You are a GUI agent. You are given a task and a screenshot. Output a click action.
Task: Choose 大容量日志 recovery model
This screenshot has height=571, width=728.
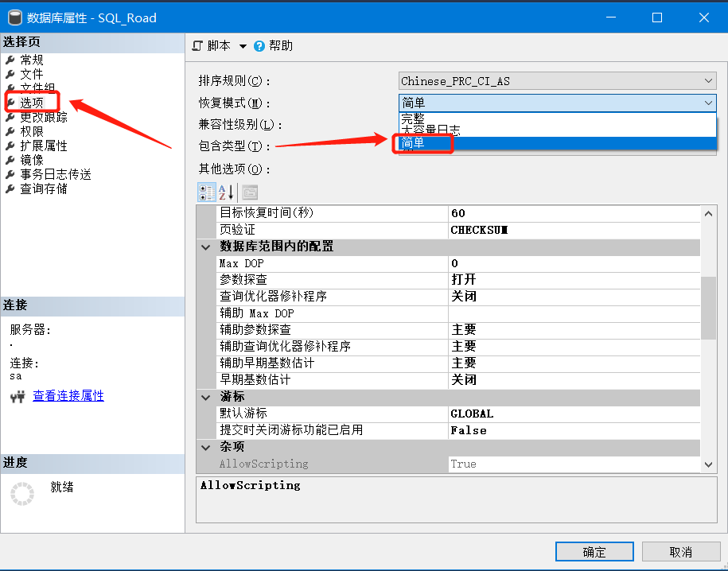(557, 130)
